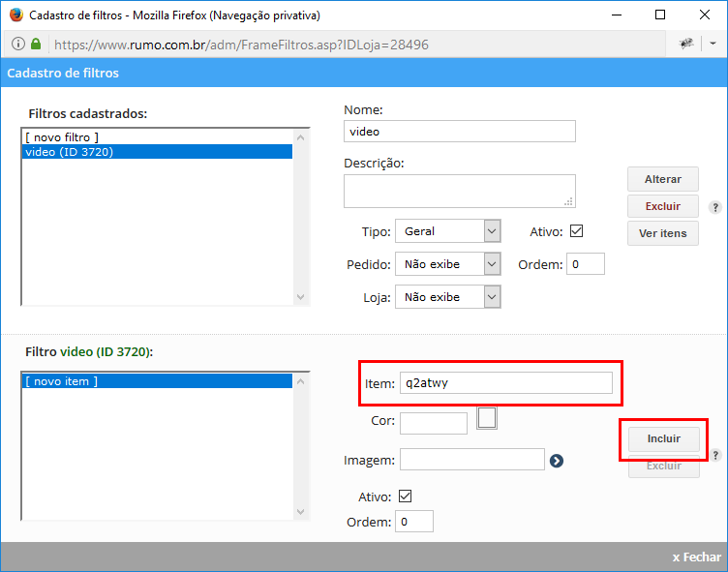This screenshot has width=728, height=572.
Task: Click the Ver itens button
Action: pyautogui.click(x=662, y=233)
